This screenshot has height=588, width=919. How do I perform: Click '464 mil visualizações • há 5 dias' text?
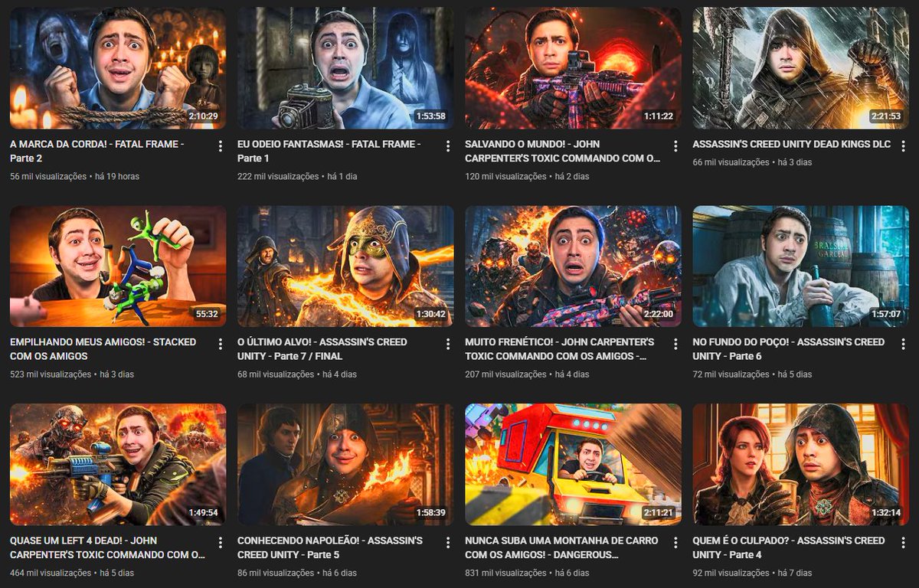click(x=72, y=573)
